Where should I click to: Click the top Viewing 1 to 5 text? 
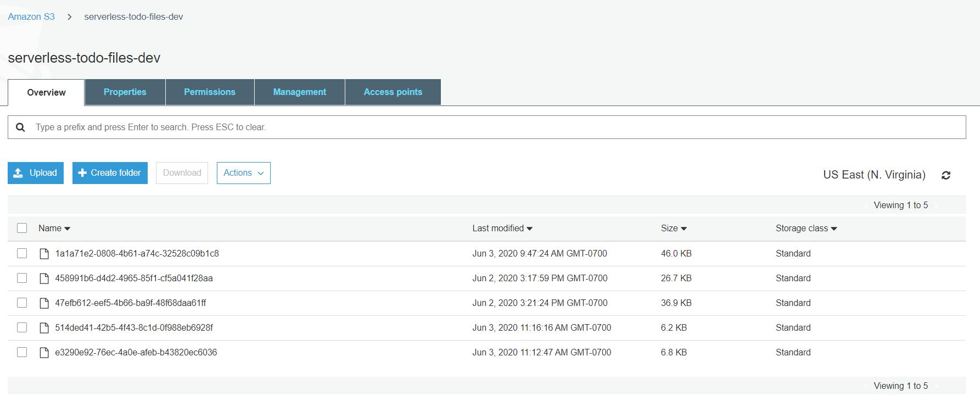tap(901, 205)
